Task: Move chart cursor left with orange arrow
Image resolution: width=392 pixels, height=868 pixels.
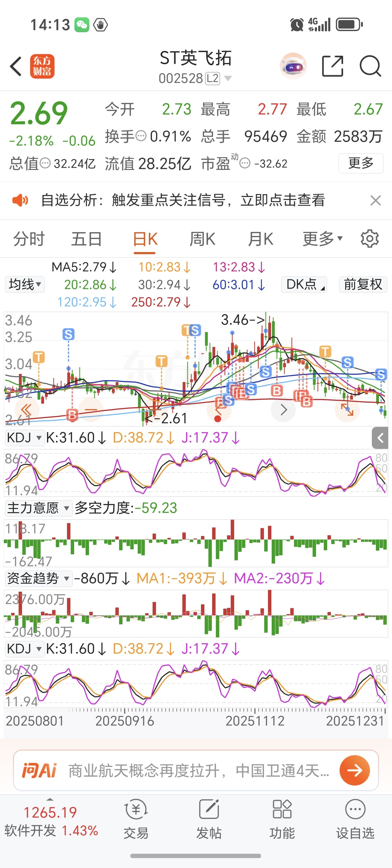Action: tap(219, 410)
